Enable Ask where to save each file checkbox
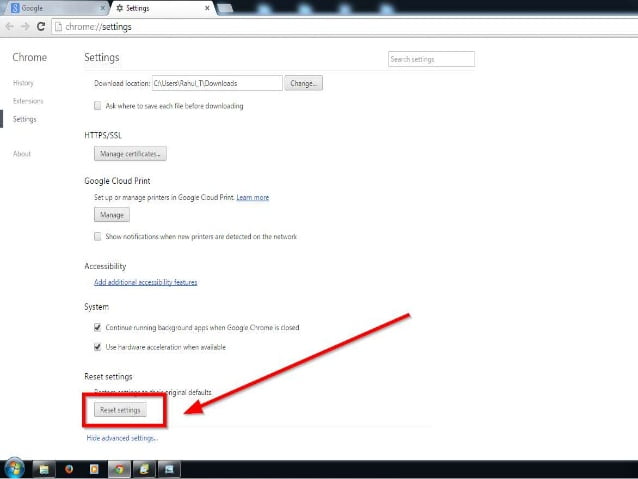This screenshot has width=638, height=479. point(98,106)
